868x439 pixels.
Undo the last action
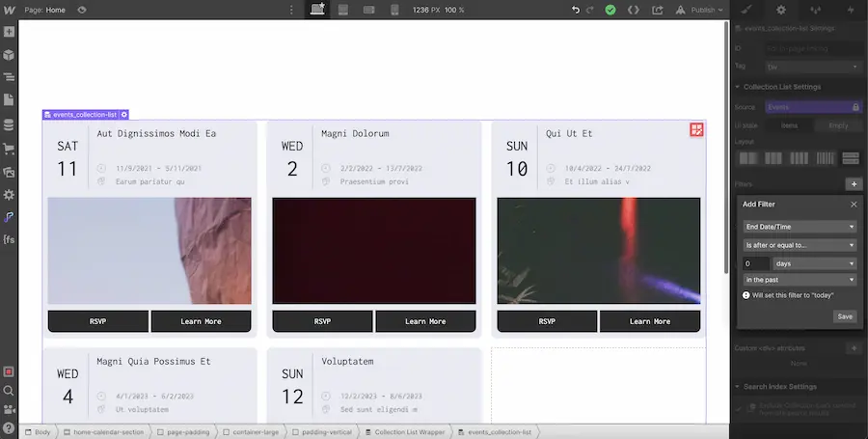click(576, 10)
